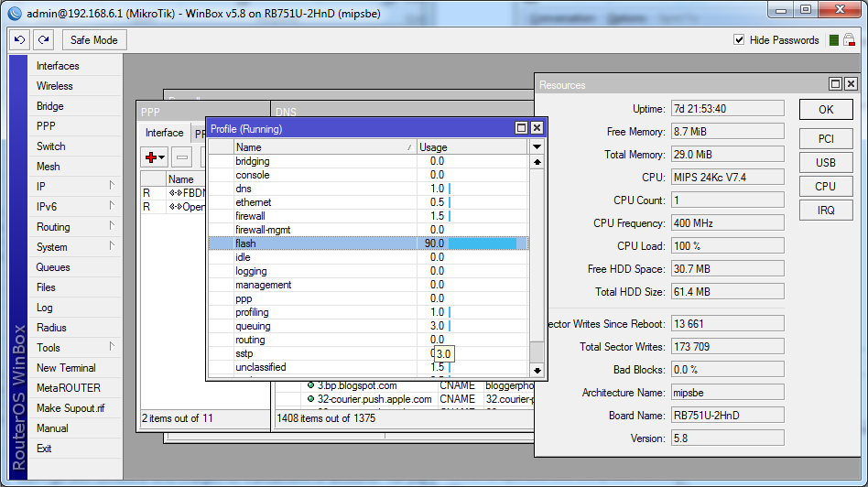Image resolution: width=868 pixels, height=487 pixels.
Task: Select the queuing row in Profile list
Action: coord(369,326)
